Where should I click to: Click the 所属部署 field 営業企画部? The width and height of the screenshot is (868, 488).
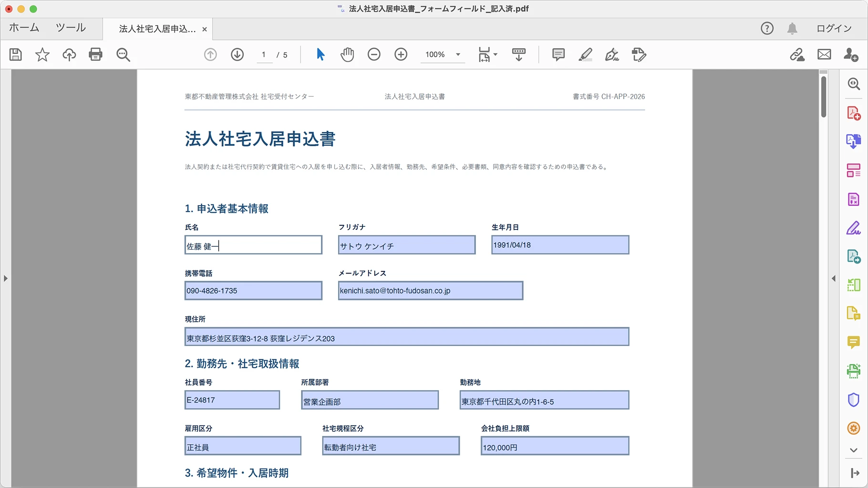(x=370, y=400)
